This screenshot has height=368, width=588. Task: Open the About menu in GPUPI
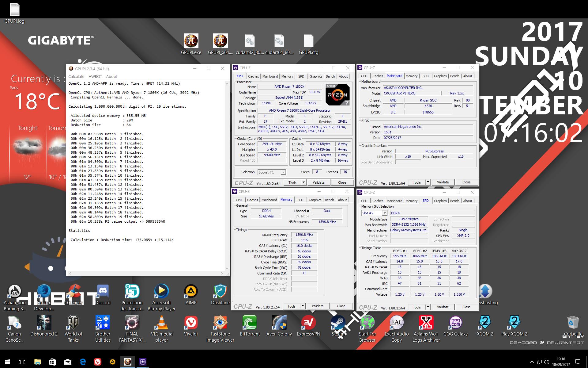111,76
